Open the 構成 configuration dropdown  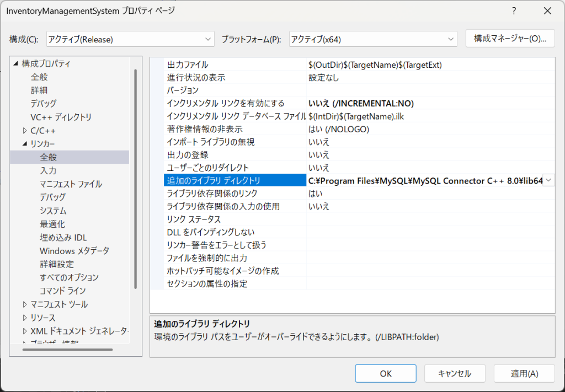pyautogui.click(x=130, y=39)
